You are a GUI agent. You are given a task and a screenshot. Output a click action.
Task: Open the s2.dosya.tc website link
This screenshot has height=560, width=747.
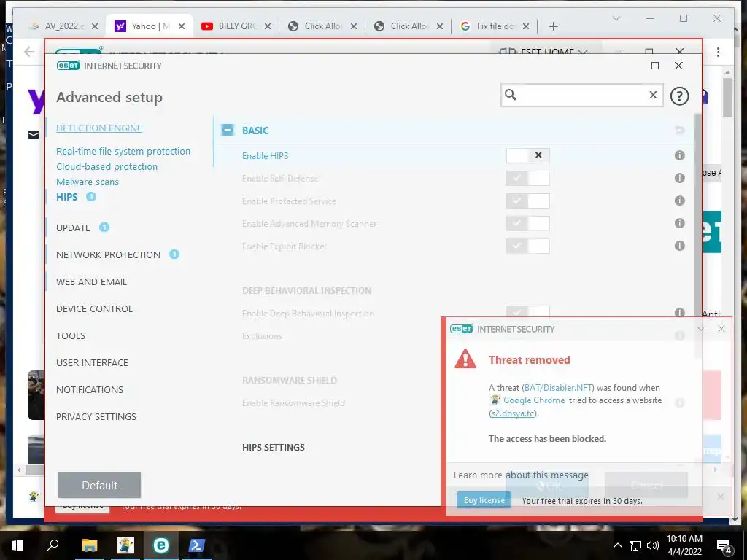(513, 413)
